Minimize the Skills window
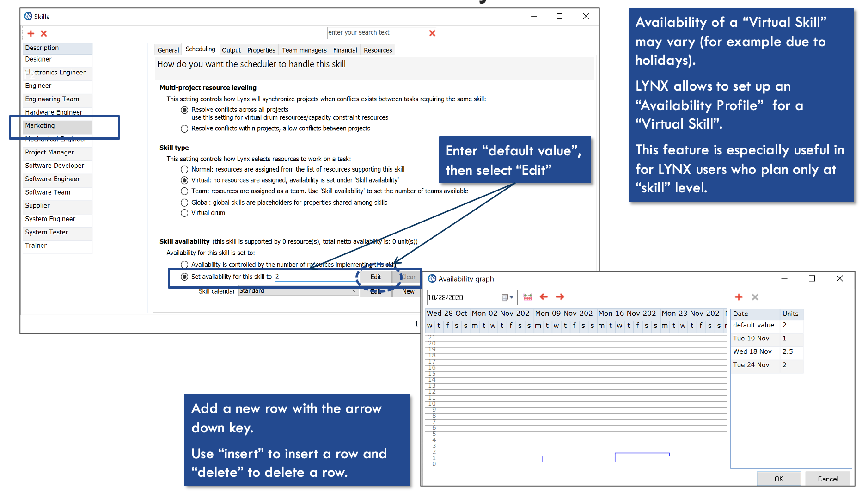The image size is (868, 493). 534,16
